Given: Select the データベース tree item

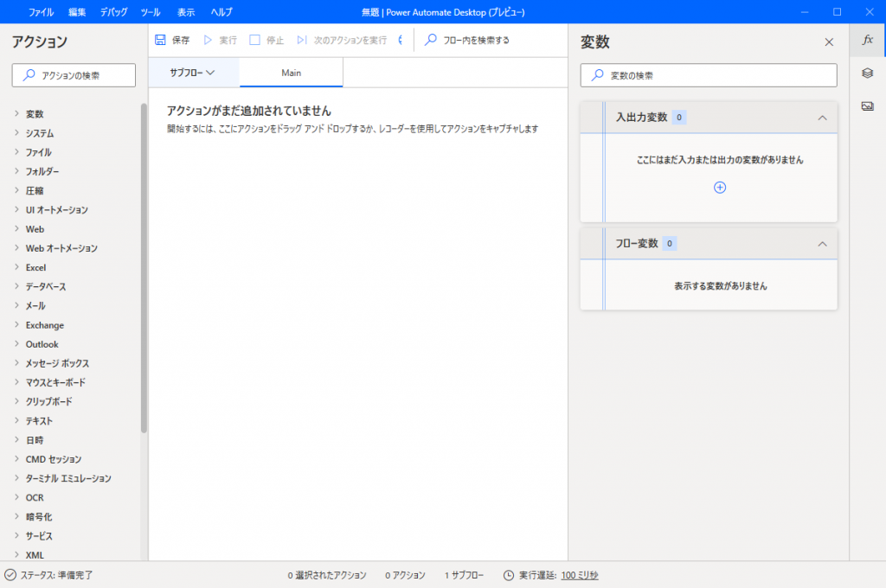Looking at the screenshot, I should (46, 286).
